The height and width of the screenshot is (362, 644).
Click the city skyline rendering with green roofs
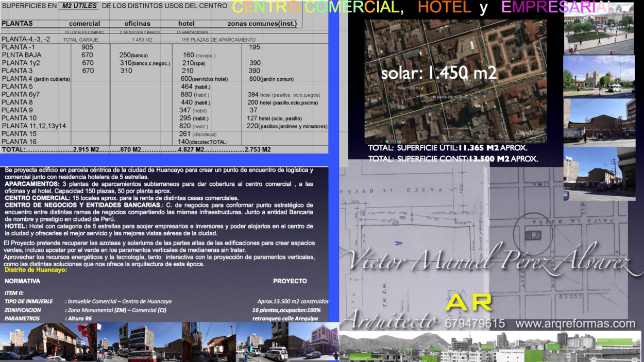(x=490, y=347)
